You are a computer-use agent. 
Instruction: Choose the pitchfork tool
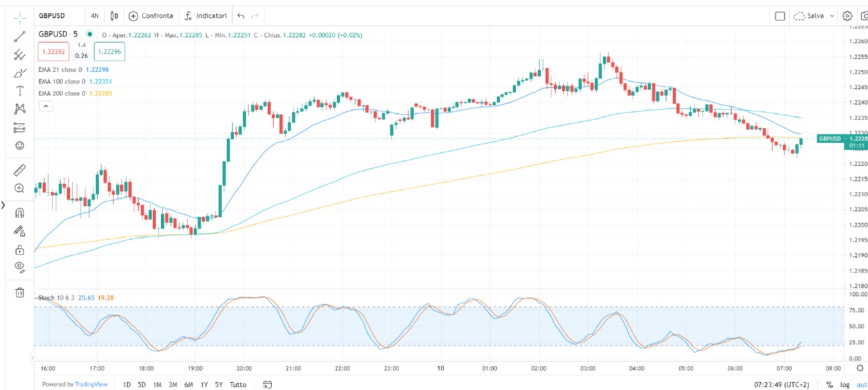[x=20, y=55]
